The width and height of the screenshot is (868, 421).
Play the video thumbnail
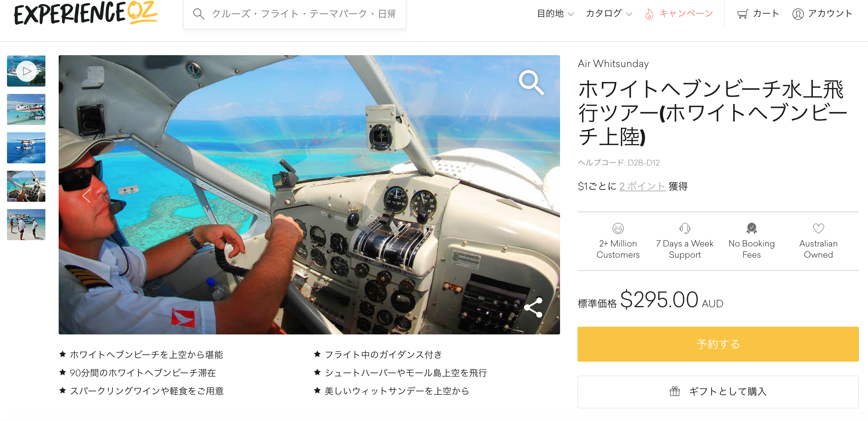[x=26, y=71]
